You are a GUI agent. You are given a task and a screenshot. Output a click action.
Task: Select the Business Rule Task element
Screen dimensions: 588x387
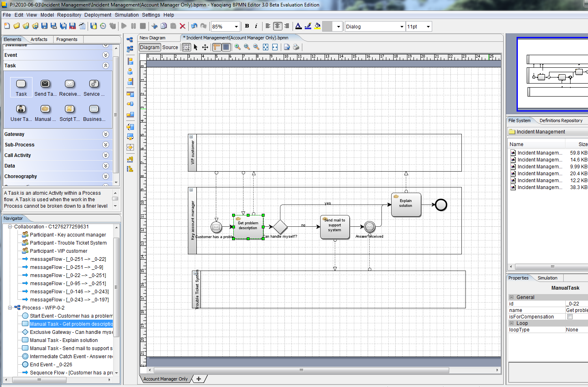[x=94, y=113]
